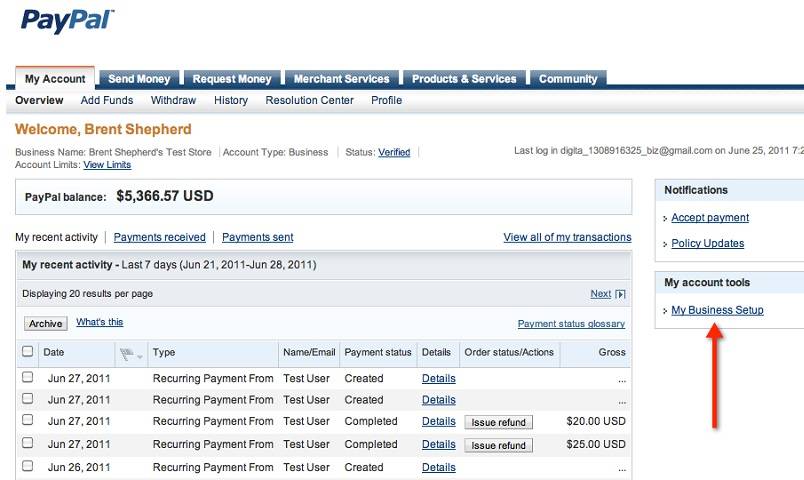The height and width of the screenshot is (480, 804).
Task: Open the Payment status glossary link
Action: coord(571,324)
